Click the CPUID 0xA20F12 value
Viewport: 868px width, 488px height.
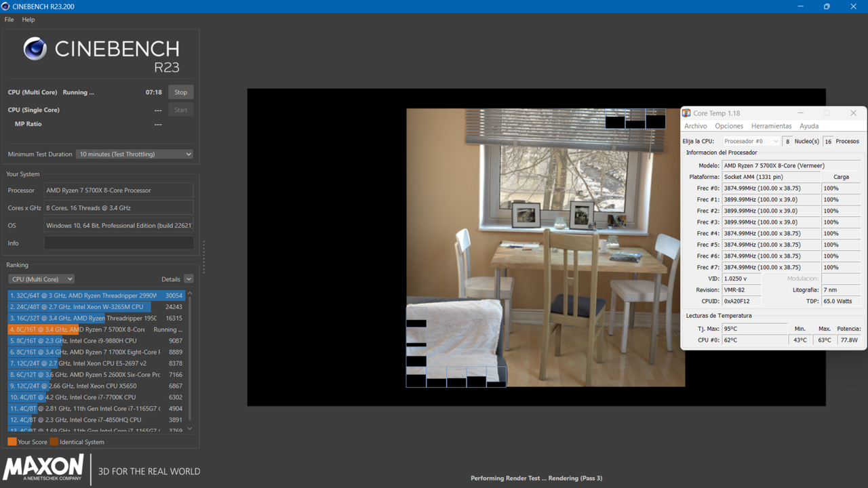pos(742,301)
